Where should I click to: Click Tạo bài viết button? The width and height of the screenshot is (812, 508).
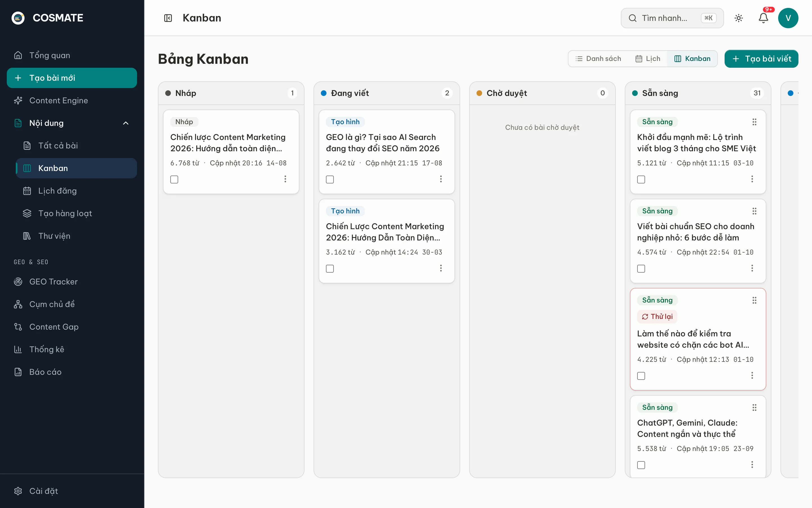point(761,59)
